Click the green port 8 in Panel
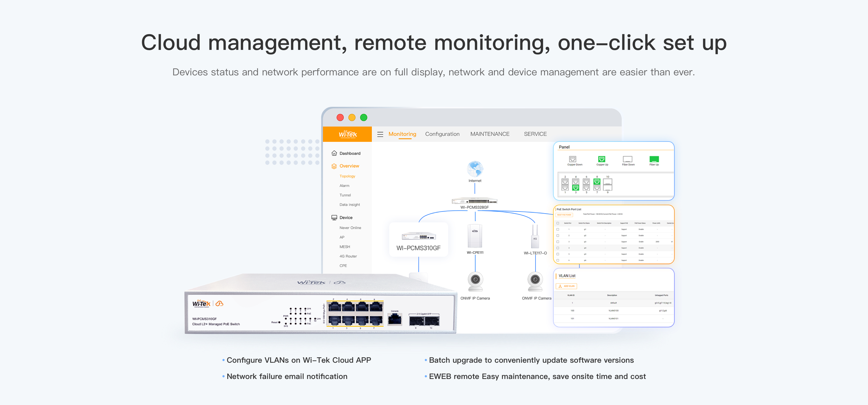The width and height of the screenshot is (868, 405). [597, 181]
